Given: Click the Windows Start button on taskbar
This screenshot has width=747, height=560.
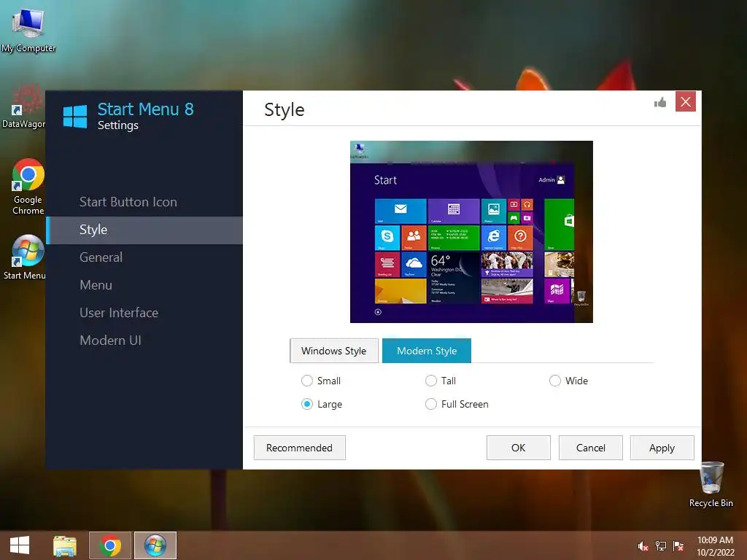Looking at the screenshot, I should tap(20, 545).
